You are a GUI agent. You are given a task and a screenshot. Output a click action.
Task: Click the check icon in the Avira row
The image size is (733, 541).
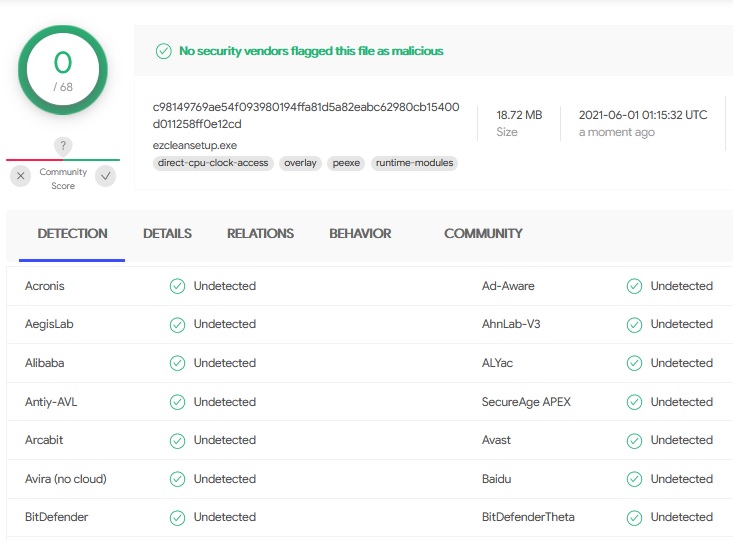point(178,479)
